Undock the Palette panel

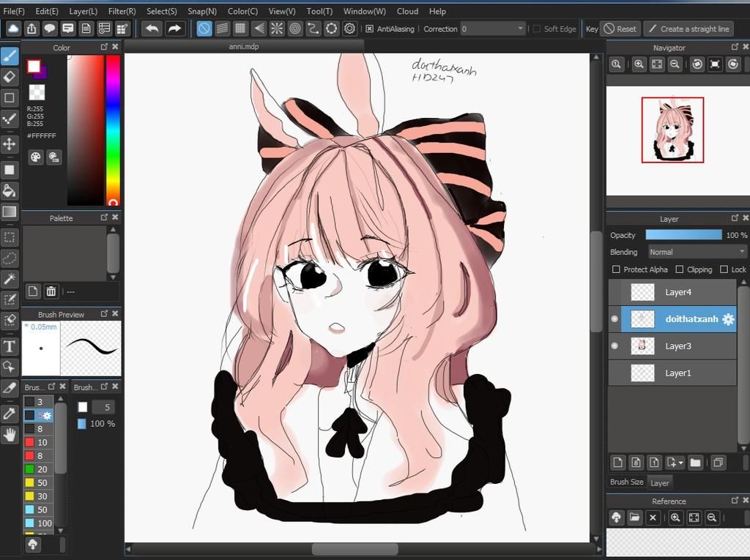pyautogui.click(x=104, y=217)
